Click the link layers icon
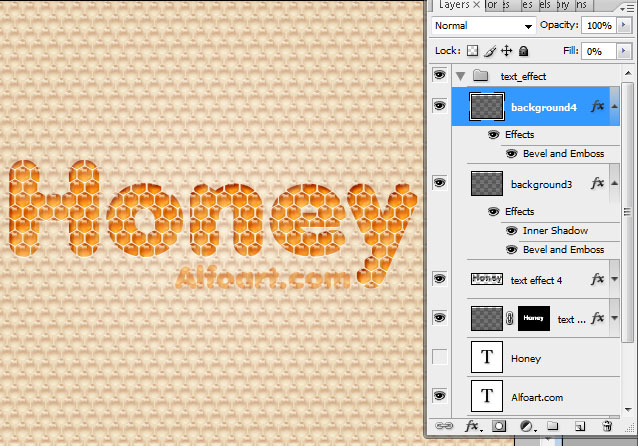The width and height of the screenshot is (638, 446). click(444, 426)
